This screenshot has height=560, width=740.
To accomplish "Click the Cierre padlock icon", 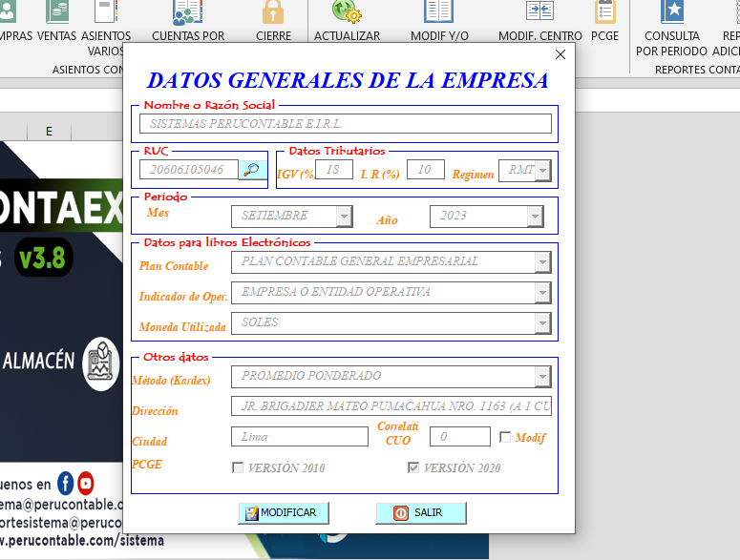I will point(274,13).
